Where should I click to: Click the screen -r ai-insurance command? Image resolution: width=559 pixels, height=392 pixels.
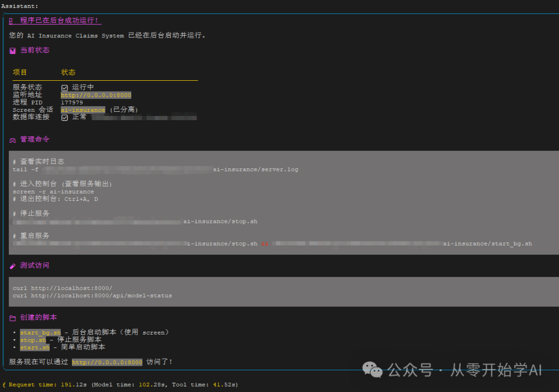53,192
